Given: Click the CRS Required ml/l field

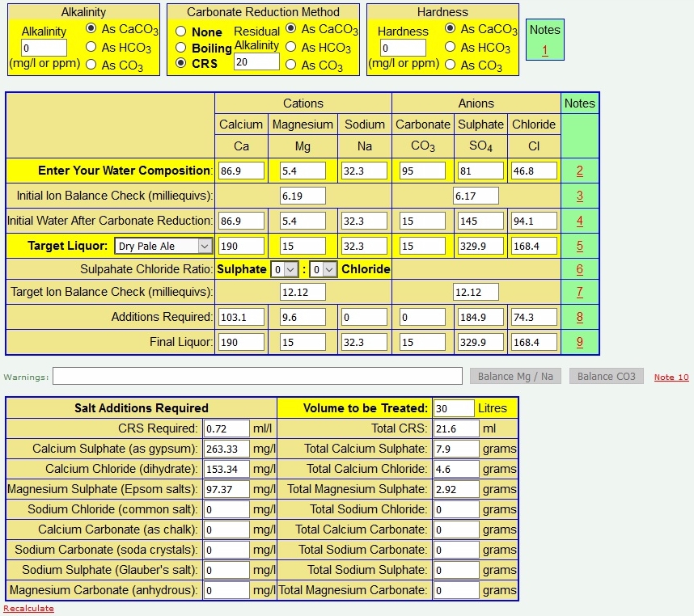Looking at the screenshot, I should click(226, 428).
